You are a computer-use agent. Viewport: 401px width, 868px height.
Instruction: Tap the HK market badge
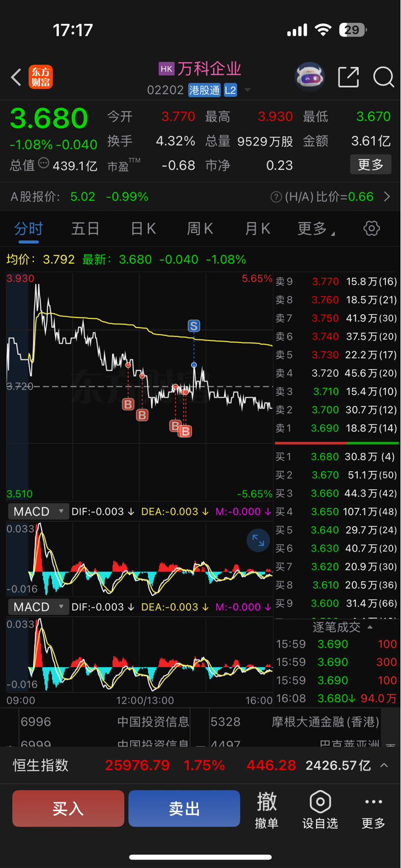click(166, 69)
